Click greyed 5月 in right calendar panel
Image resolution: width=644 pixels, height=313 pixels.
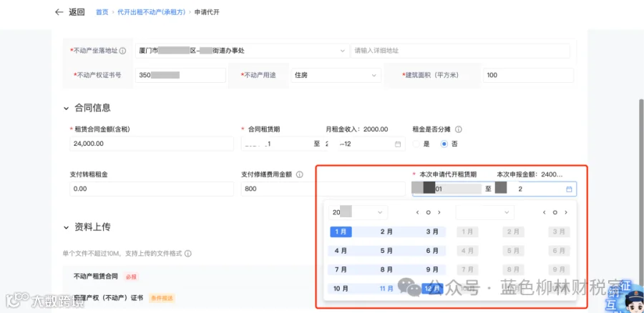click(513, 251)
